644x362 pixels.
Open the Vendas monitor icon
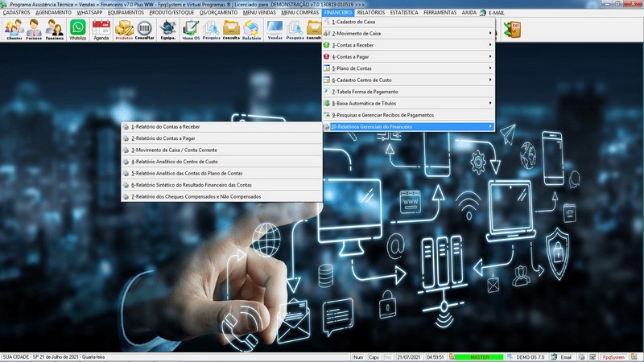point(275,30)
